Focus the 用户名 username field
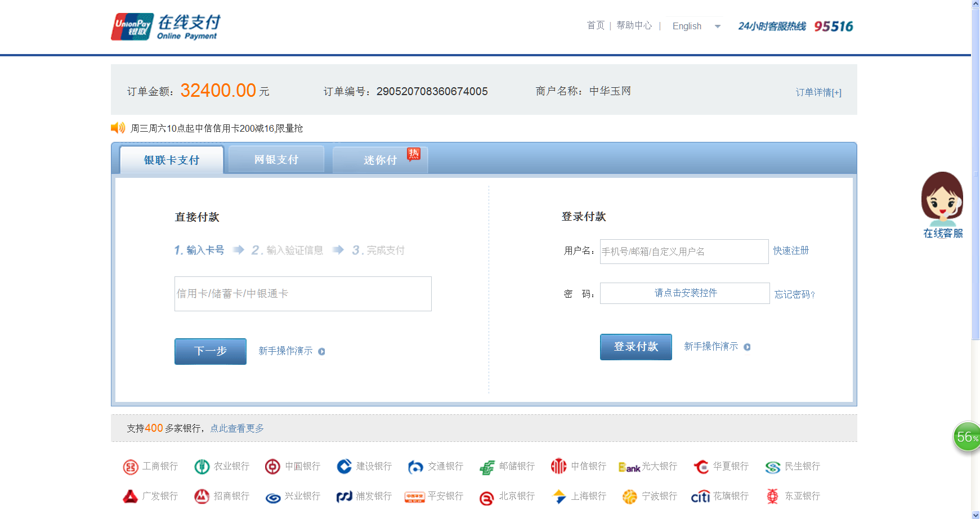980x519 pixels. click(684, 252)
